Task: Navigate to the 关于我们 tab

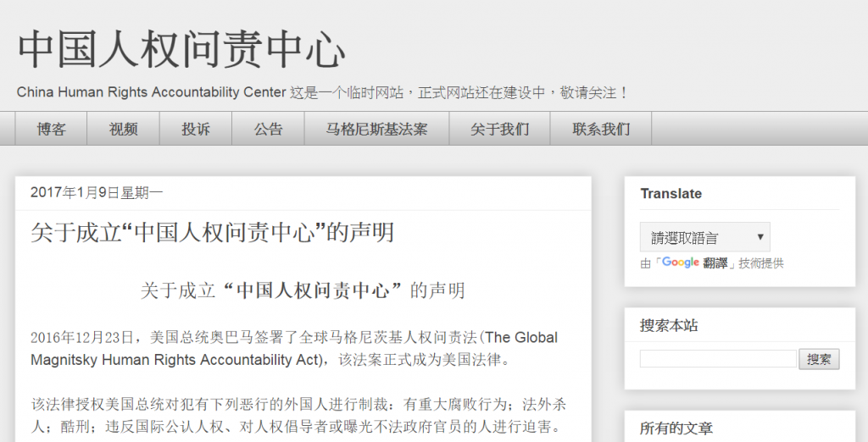Action: pyautogui.click(x=500, y=130)
